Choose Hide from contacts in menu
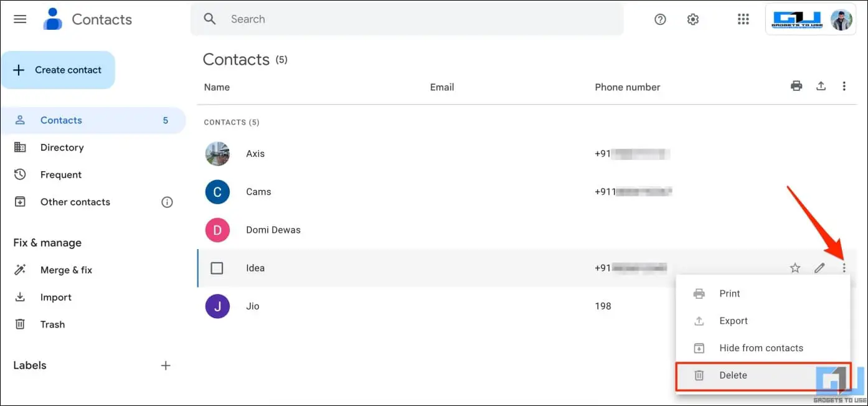Screen dimensions: 868x406 [x=761, y=348]
